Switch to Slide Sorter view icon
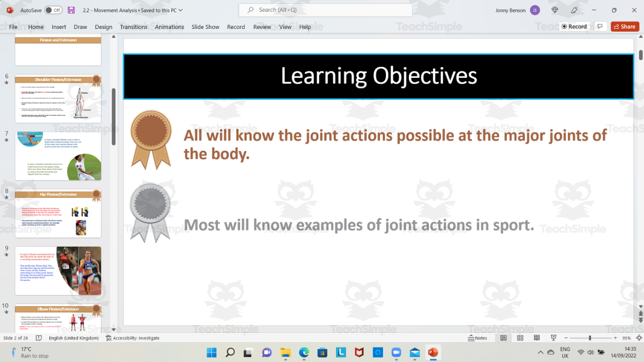The image size is (644, 362). click(x=521, y=338)
